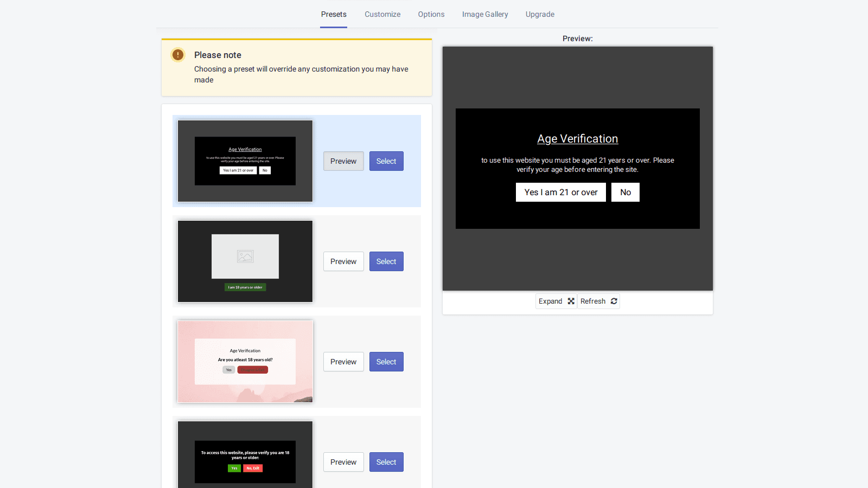Click the preset thumbnail showing 'I am 18 years or older'
Screen dimensions: 868x488
(x=245, y=261)
